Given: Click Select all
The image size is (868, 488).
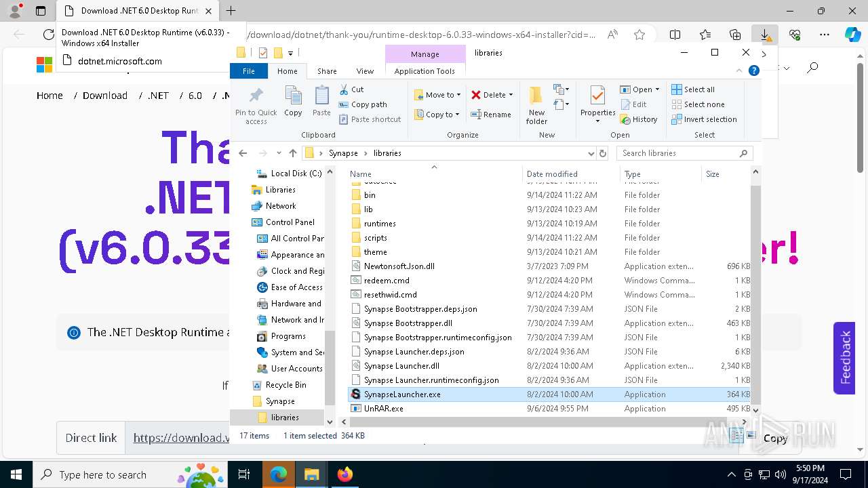Looking at the screenshot, I should [693, 89].
